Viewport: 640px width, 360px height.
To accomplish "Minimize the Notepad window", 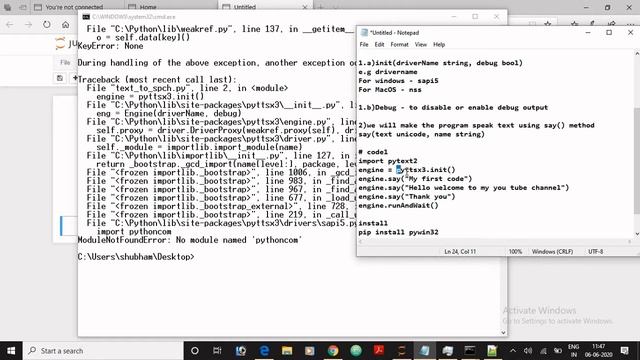I will coord(588,33).
